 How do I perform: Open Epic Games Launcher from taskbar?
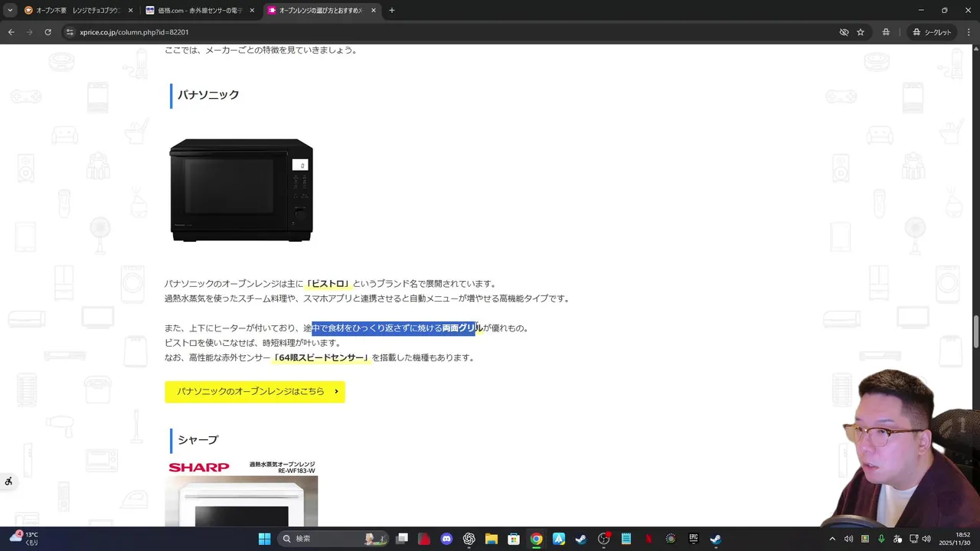(693, 539)
